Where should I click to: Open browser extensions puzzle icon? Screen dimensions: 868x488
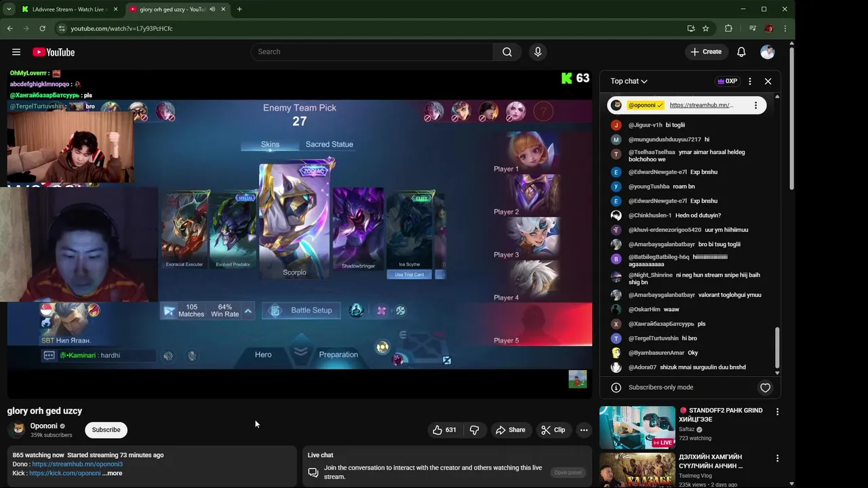pyautogui.click(x=728, y=28)
